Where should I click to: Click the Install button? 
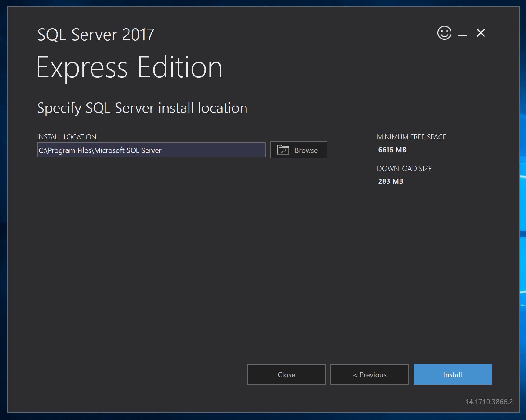coord(452,374)
